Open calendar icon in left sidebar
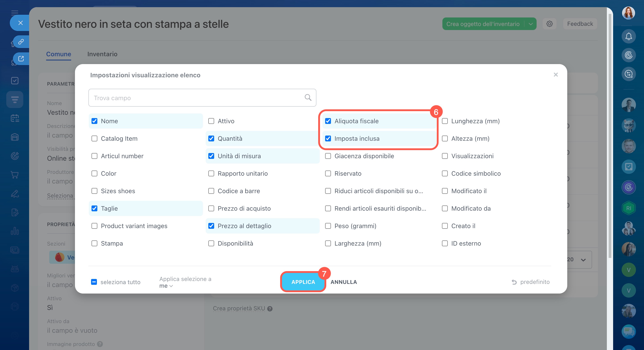 point(15,118)
